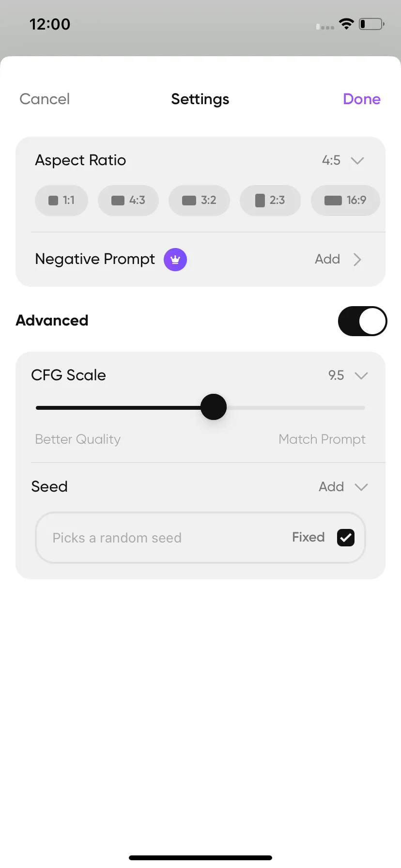The width and height of the screenshot is (401, 868).
Task: Select the 2:3 portrait aspect ratio
Action: [270, 200]
